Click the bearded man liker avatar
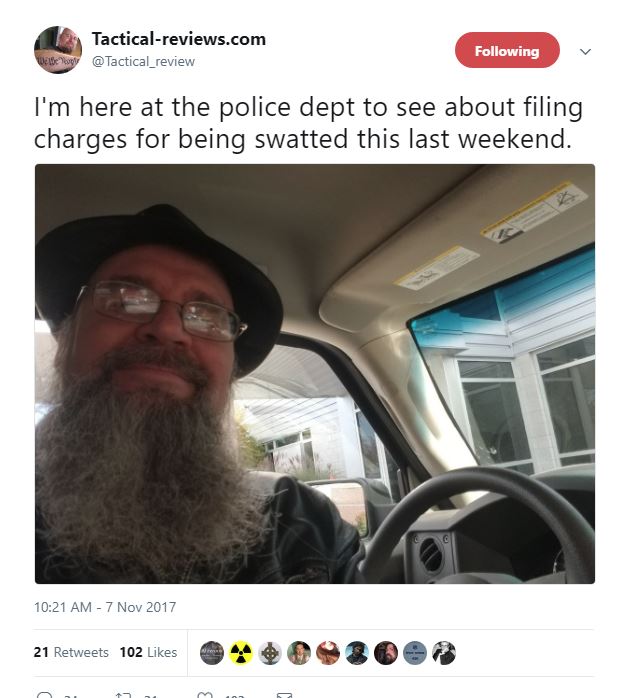This screenshot has width=628, height=698. (x=386, y=653)
